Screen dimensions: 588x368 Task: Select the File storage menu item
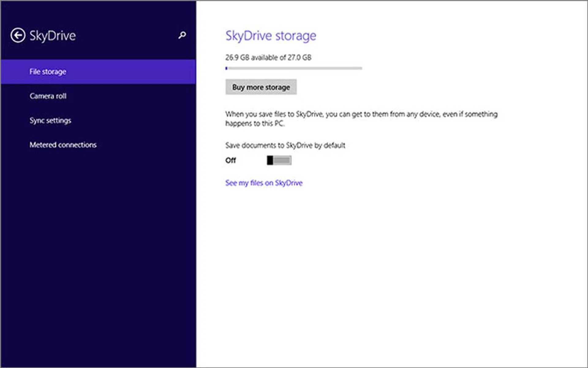pyautogui.click(x=48, y=72)
